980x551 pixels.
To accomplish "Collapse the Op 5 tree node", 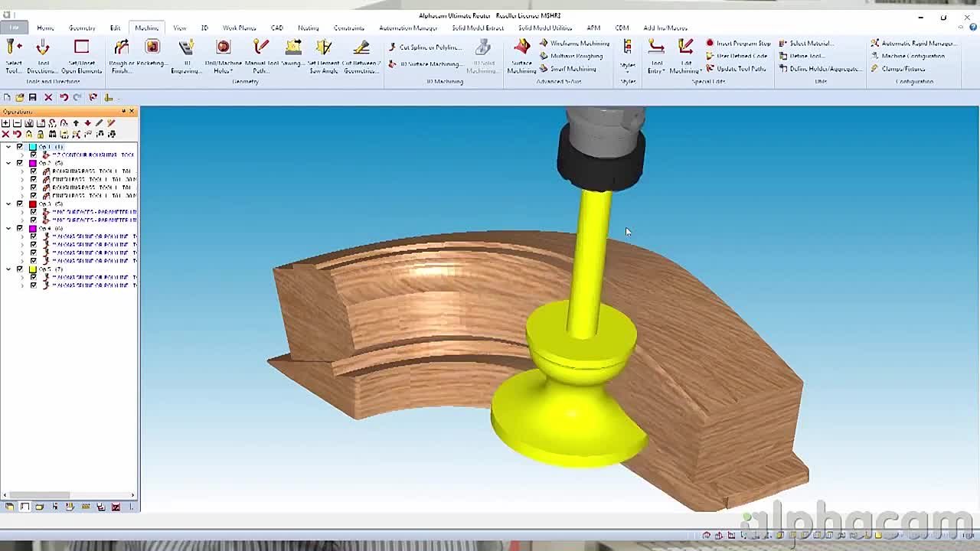I will pos(8,269).
